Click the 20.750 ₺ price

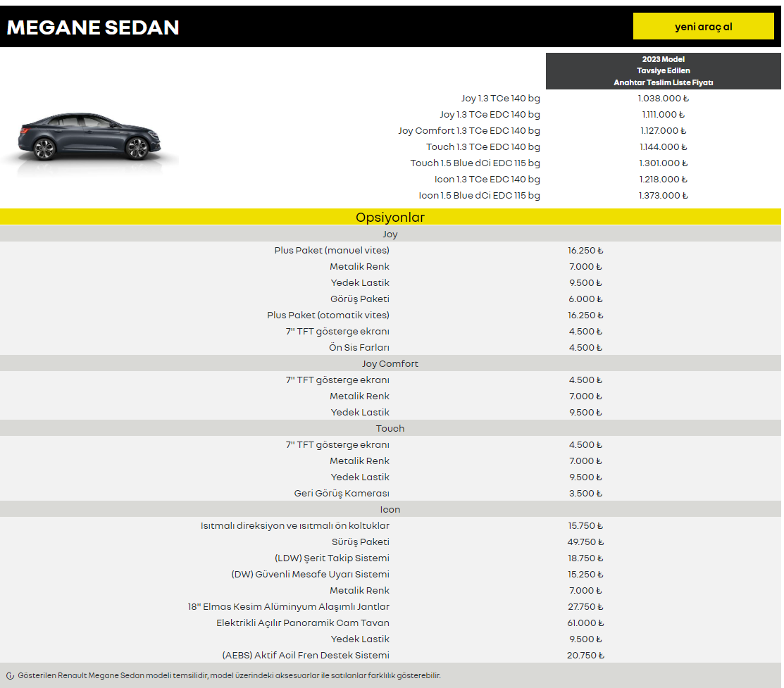click(x=585, y=655)
